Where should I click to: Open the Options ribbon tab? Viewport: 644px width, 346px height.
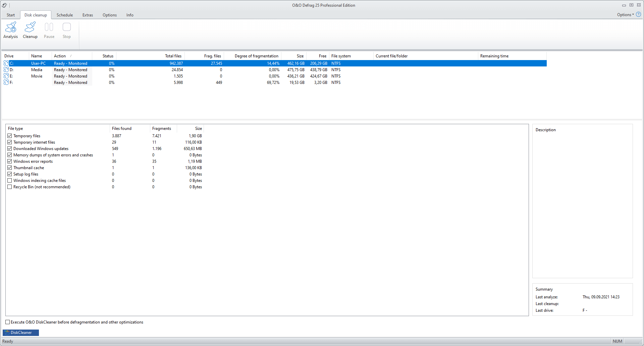pos(110,15)
